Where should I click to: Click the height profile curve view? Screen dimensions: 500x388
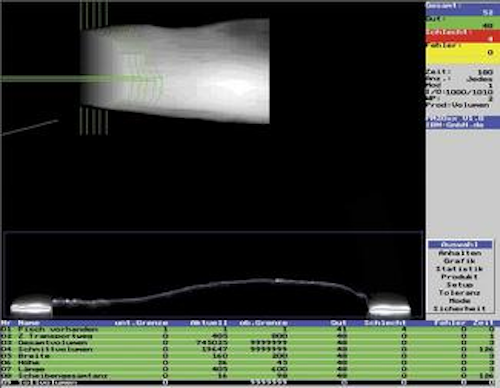(x=213, y=275)
